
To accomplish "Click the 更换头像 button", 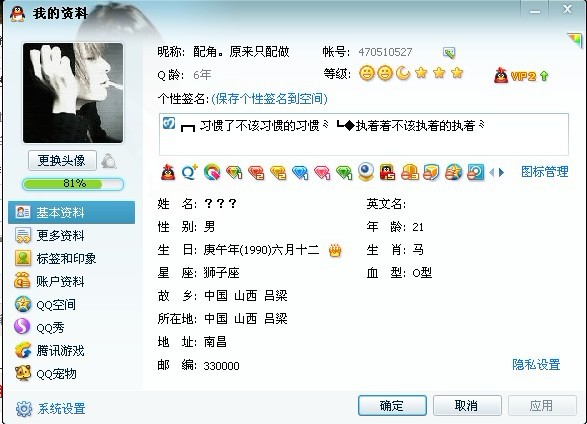I will coord(62,161).
